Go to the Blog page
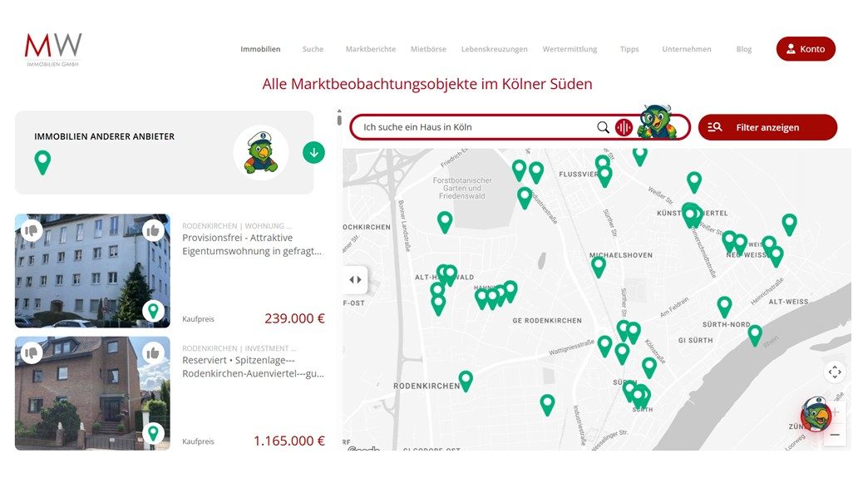868x488 pixels. click(x=744, y=49)
